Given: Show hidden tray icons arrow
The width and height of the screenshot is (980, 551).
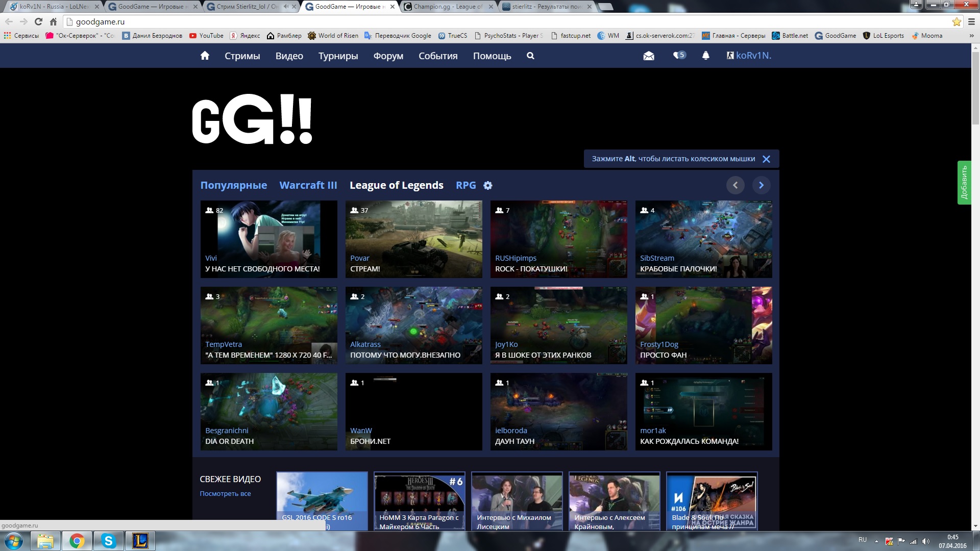Looking at the screenshot, I should click(x=876, y=541).
